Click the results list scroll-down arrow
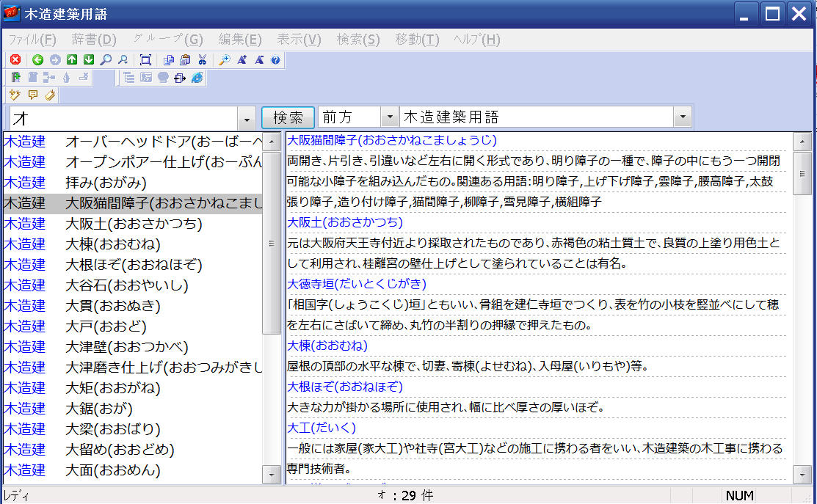 coord(272,475)
